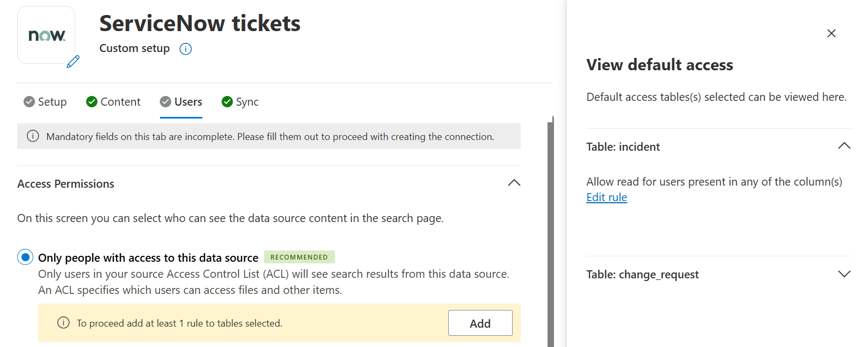Expand the Table: change_request section
This screenshot has height=347, width=868.
(844, 274)
